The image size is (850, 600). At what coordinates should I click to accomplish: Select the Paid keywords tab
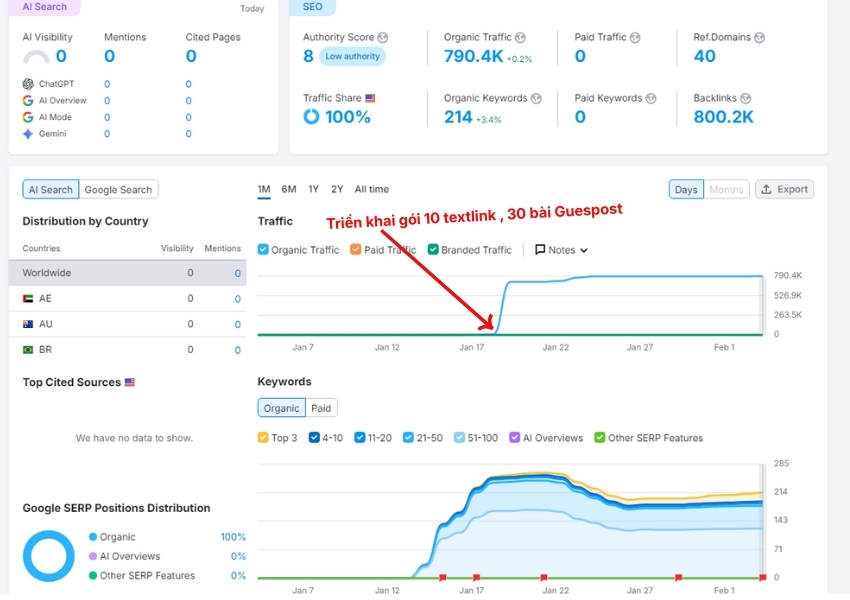click(x=321, y=408)
